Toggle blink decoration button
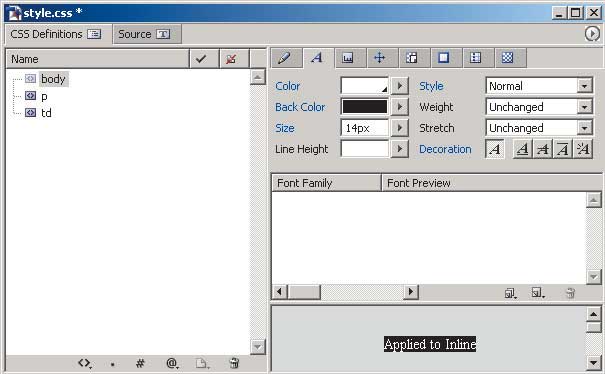Screen dimensions: 605x374 click(583, 149)
